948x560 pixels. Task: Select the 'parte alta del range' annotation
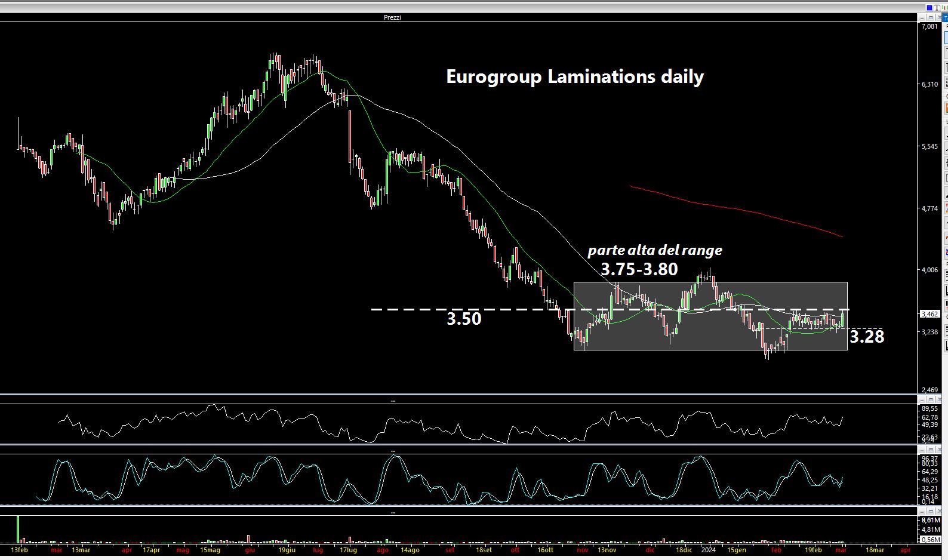655,250
